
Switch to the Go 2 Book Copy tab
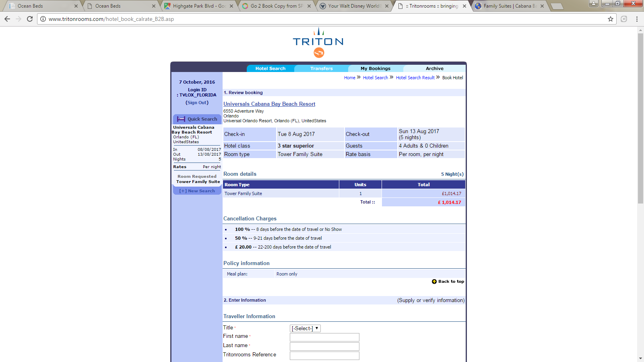277,6
